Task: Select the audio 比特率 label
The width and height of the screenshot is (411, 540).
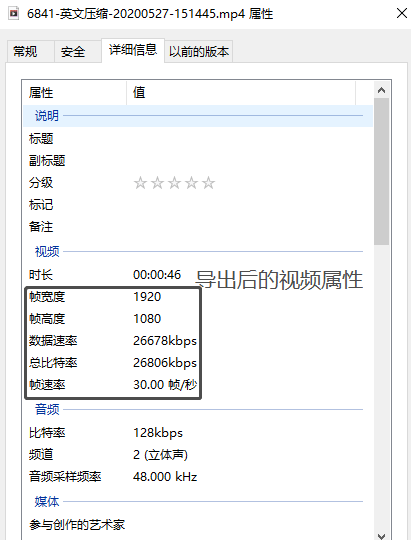Action: click(x=47, y=433)
